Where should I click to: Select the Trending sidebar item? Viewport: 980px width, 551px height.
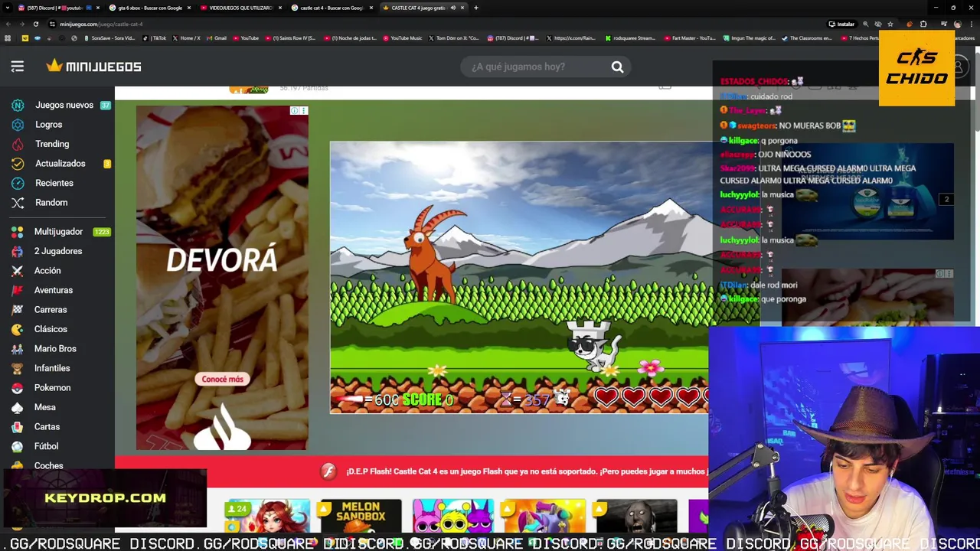click(52, 144)
